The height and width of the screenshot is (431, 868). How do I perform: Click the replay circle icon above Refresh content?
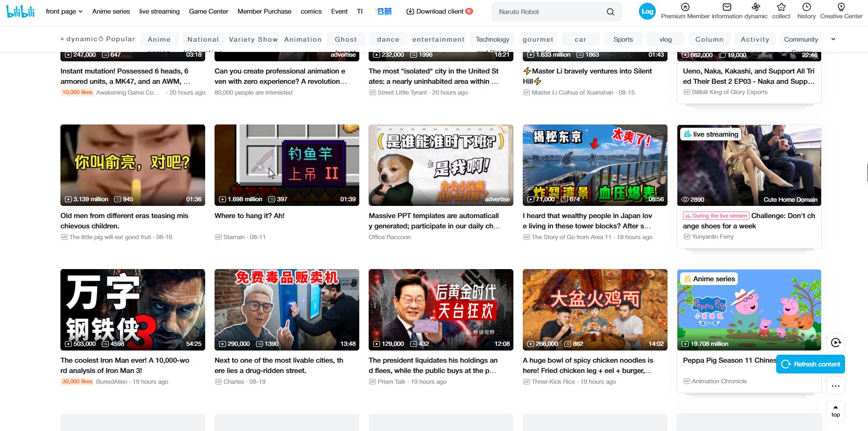tap(836, 343)
